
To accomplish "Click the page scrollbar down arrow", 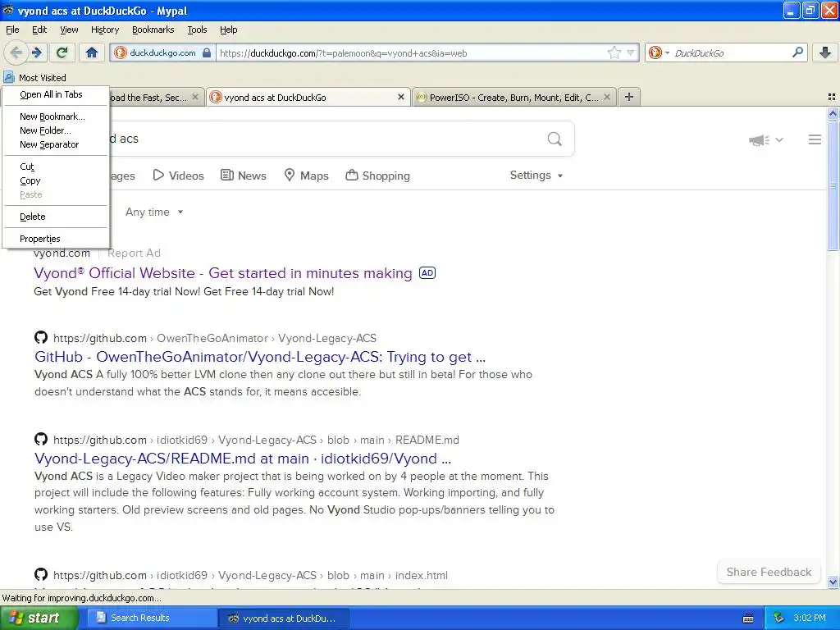I will pos(833,582).
